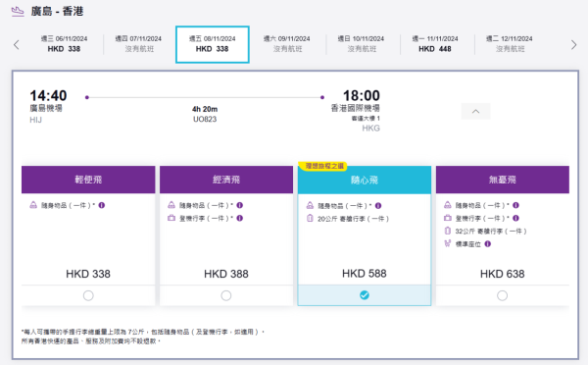Viewport: 588px width, 365px height.
Task: Click the HIJ airport code
Action: [35, 120]
